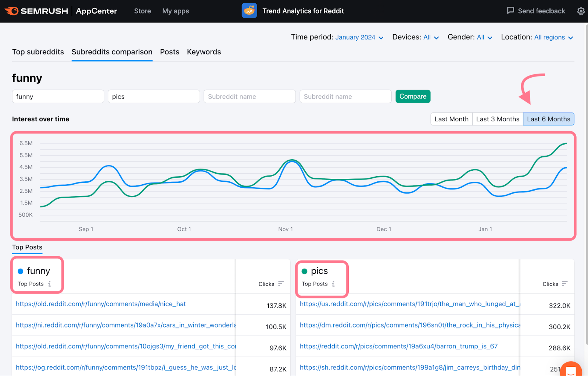Image resolution: width=588 pixels, height=376 pixels.
Task: Sort pics posts by Clicks icon
Action: pyautogui.click(x=565, y=284)
